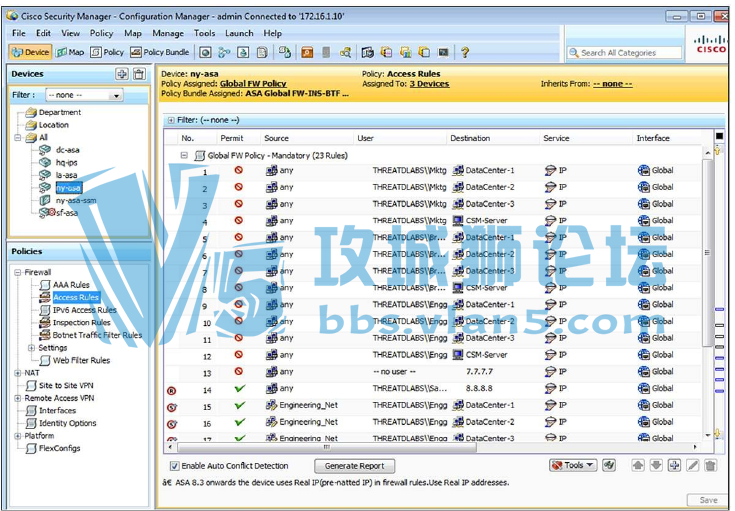Open the Location device group
735x511 pixels.
click(53, 125)
